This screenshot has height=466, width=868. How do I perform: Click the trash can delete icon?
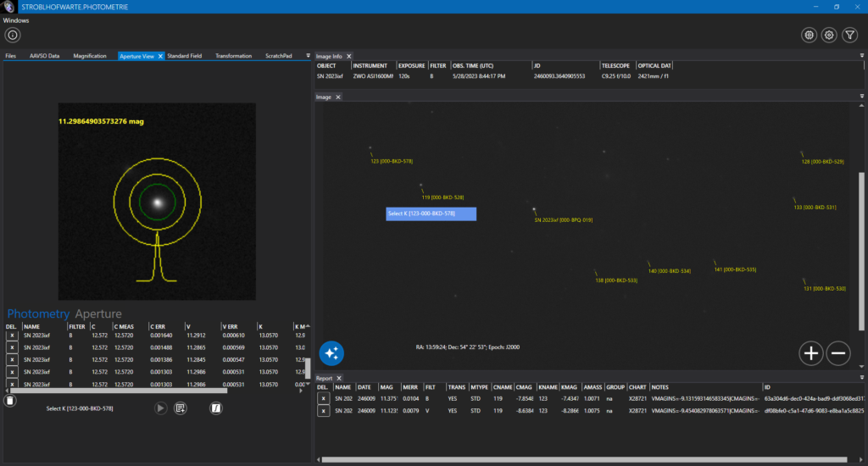8,401
